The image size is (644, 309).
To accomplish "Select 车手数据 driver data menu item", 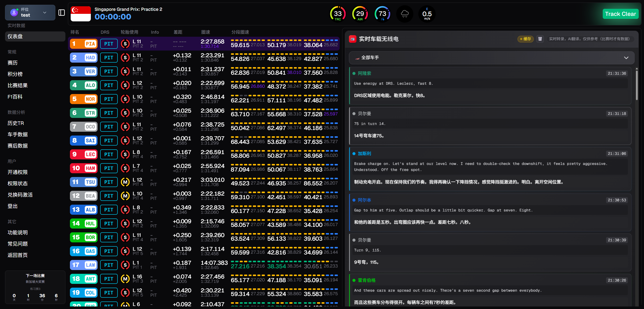I will coord(18,135).
